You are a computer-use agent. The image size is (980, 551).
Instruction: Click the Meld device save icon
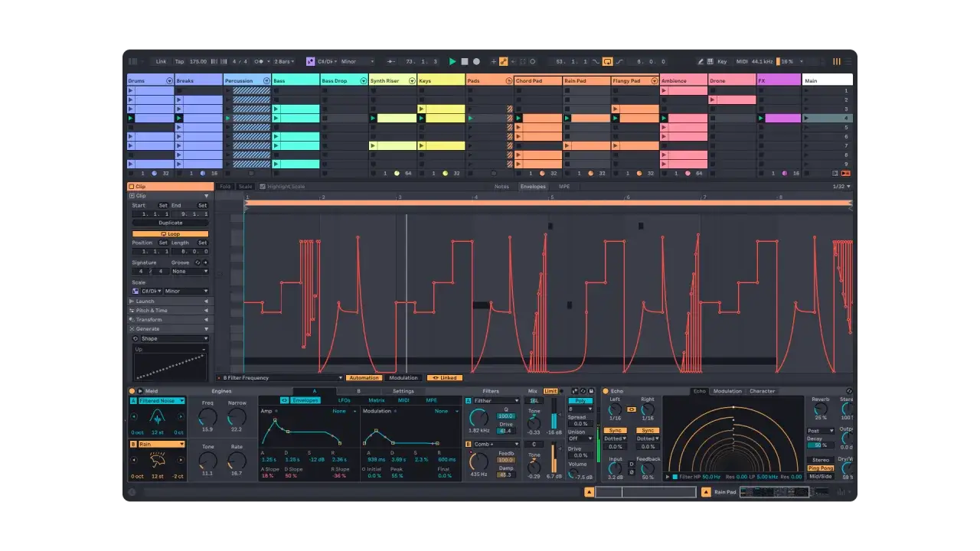pyautogui.click(x=590, y=391)
